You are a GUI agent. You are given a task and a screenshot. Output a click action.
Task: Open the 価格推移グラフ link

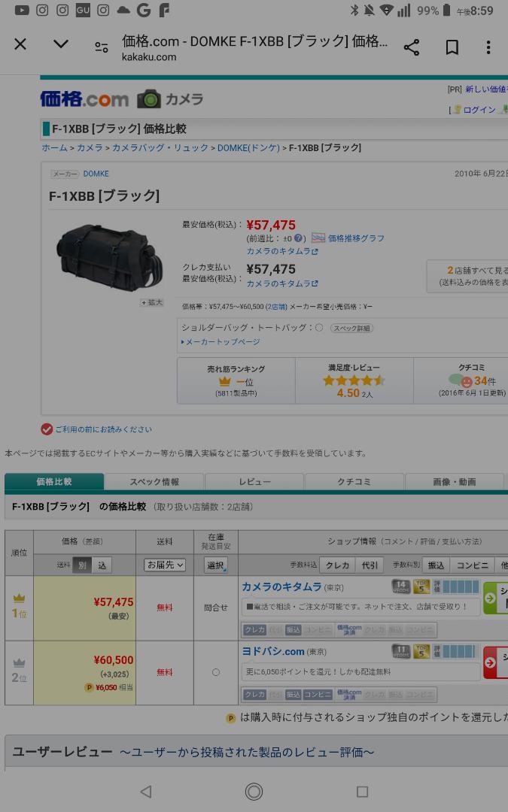(356, 238)
